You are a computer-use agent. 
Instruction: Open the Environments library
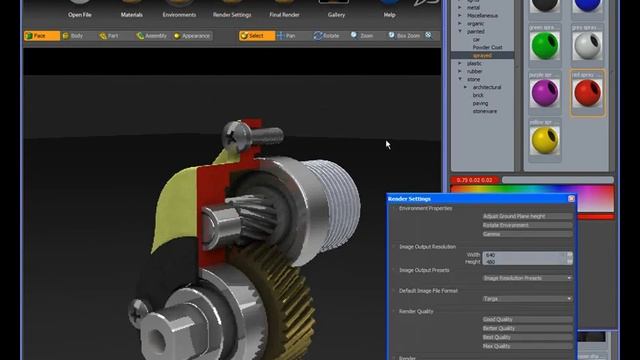coord(179,9)
